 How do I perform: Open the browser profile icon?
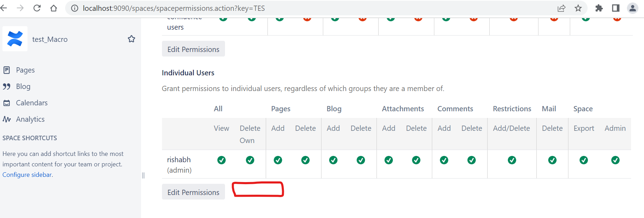pyautogui.click(x=633, y=8)
